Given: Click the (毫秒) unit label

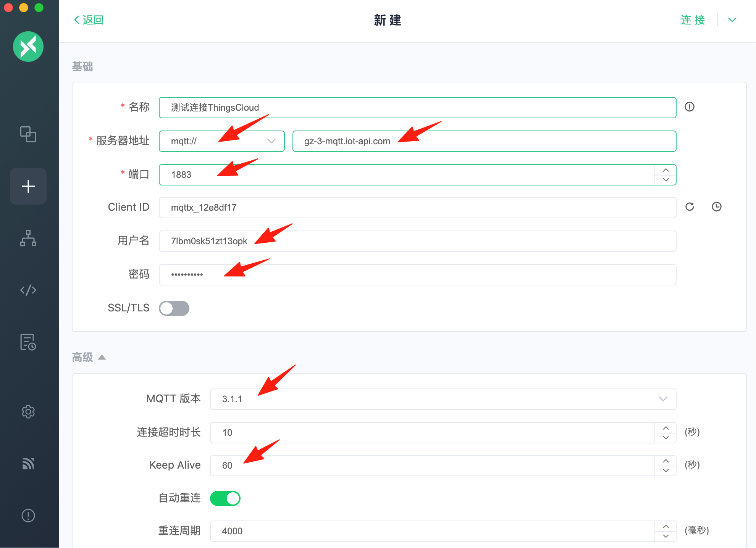Looking at the screenshot, I should click(x=697, y=530).
